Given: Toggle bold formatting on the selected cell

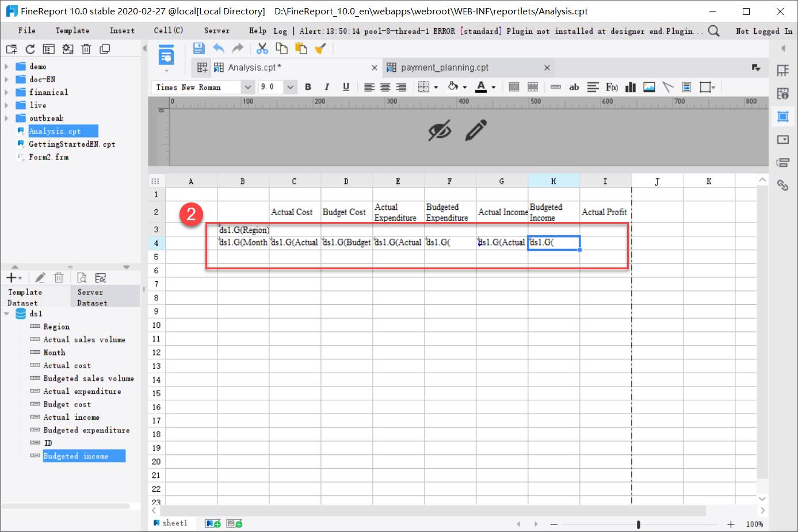Looking at the screenshot, I should tap(308, 87).
